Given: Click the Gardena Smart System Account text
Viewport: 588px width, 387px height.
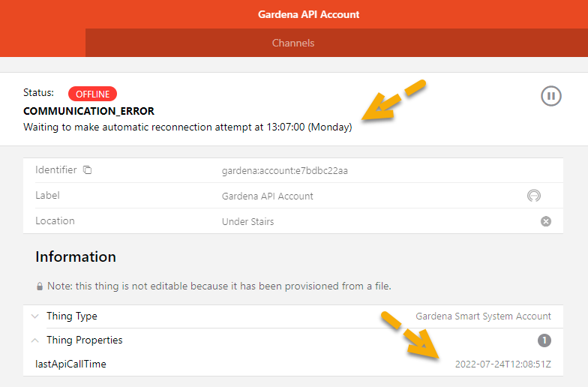Looking at the screenshot, I should 483,316.
